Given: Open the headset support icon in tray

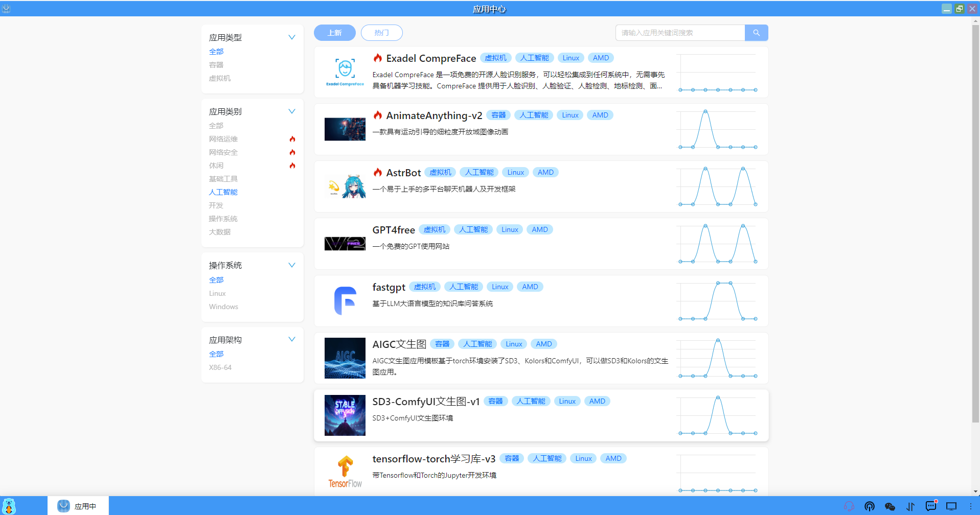Looking at the screenshot, I should tap(849, 506).
